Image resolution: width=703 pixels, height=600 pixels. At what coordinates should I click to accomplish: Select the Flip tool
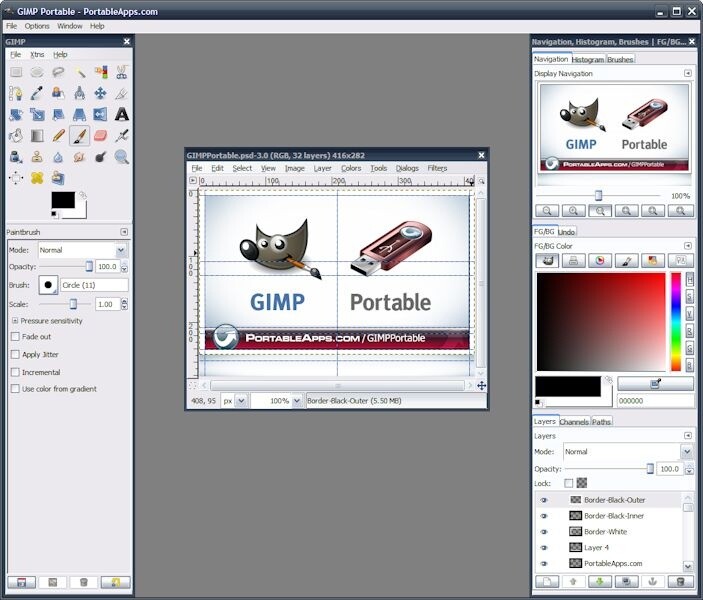tap(100, 114)
